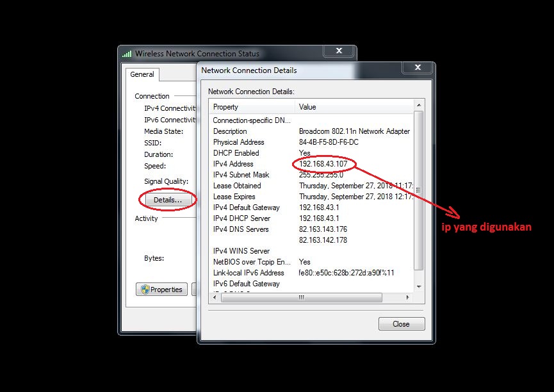The width and height of the screenshot is (554, 392).
Task: Select the IPv4 Default Gateway property
Action: [x=247, y=208]
